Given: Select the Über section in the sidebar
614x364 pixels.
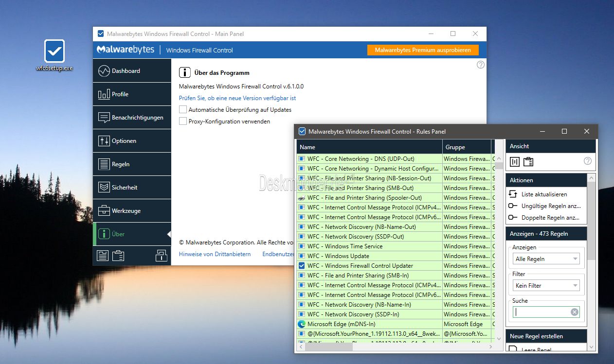Looking at the screenshot, I should (x=132, y=234).
